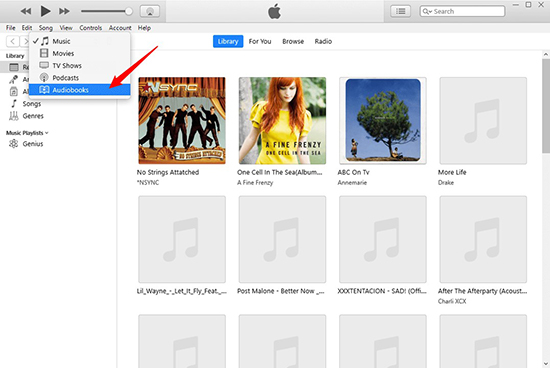550x368 pixels.
Task: Click the vertical scrollbar thumb
Action: (546, 105)
